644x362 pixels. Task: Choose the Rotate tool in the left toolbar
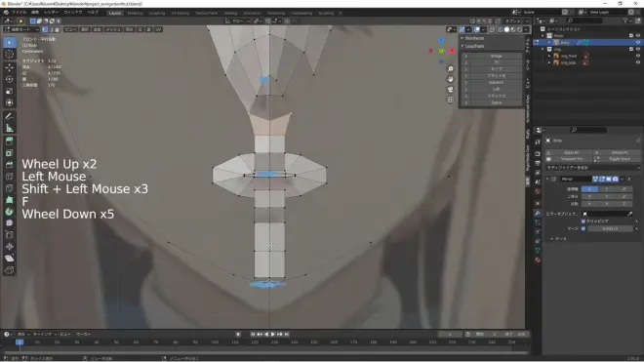pos(10,79)
